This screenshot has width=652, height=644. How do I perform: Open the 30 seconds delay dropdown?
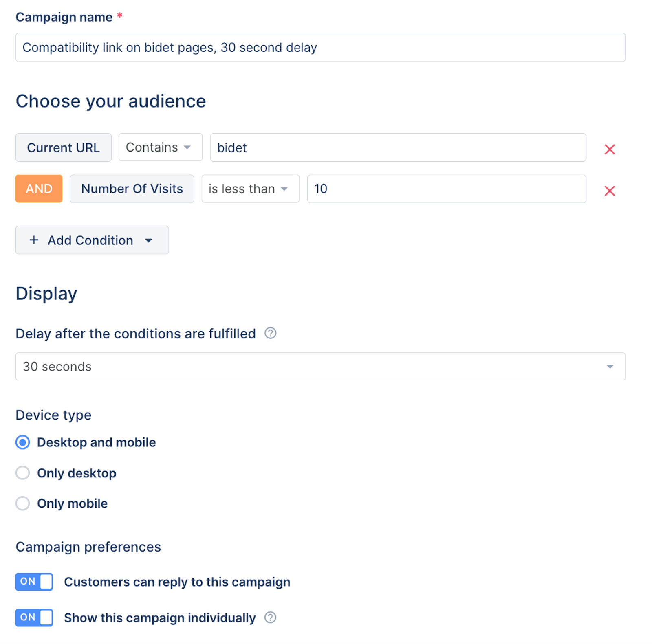(320, 367)
